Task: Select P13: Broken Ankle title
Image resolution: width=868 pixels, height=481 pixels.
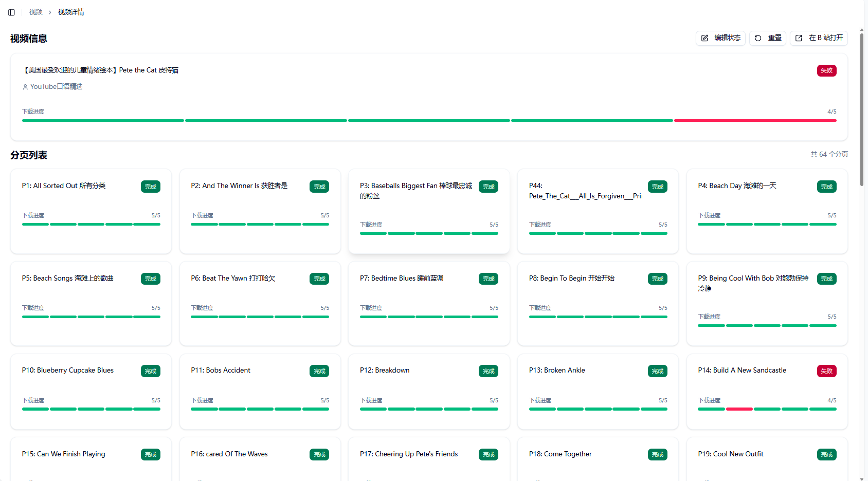Action: click(557, 371)
